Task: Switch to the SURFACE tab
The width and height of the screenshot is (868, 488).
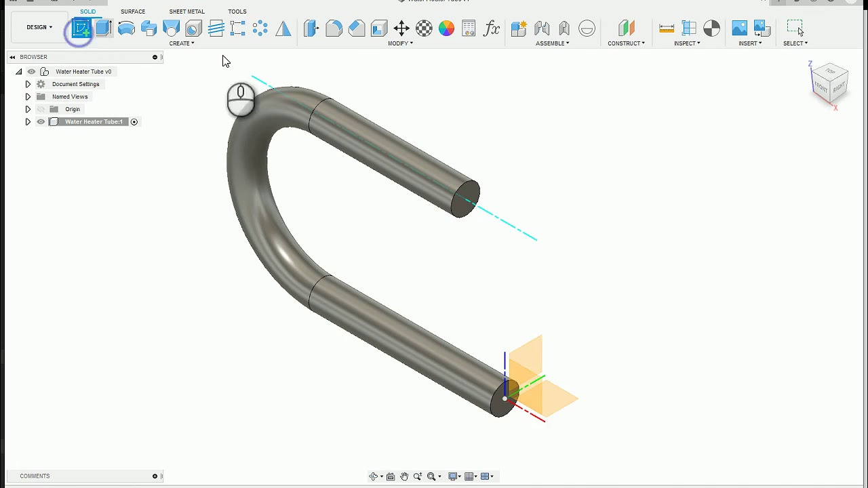Action: tap(133, 12)
